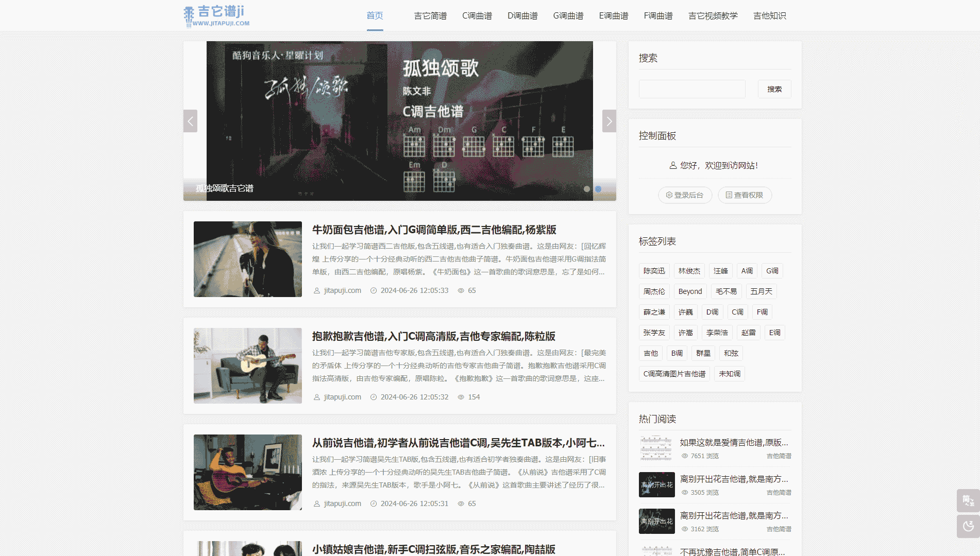The height and width of the screenshot is (556, 980).
Task: Select the 毛不易 tag
Action: click(726, 291)
